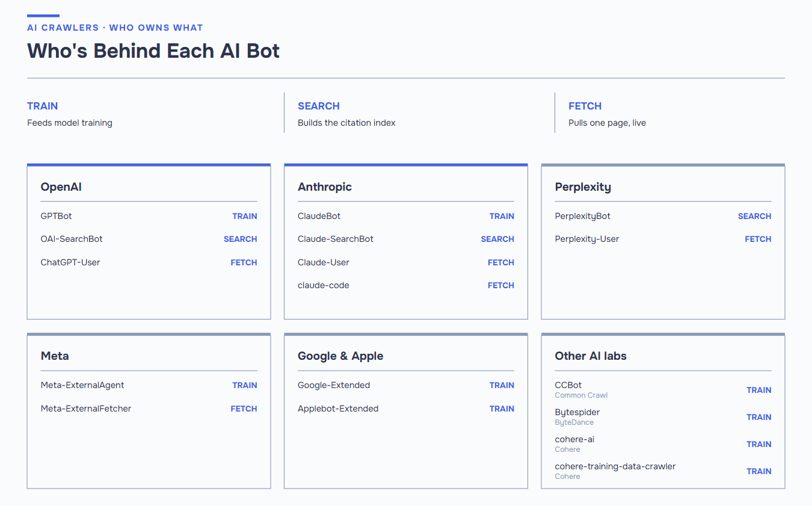The height and width of the screenshot is (506, 812).
Task: Click the "Google & Apple" card heading
Action: click(340, 356)
